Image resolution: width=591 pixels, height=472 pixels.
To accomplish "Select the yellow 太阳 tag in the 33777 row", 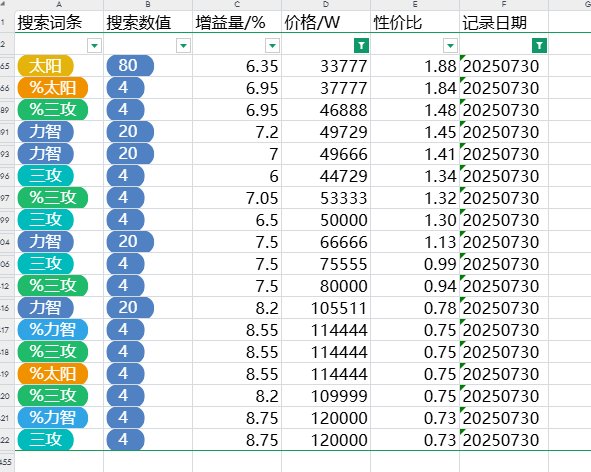I will click(x=45, y=66).
